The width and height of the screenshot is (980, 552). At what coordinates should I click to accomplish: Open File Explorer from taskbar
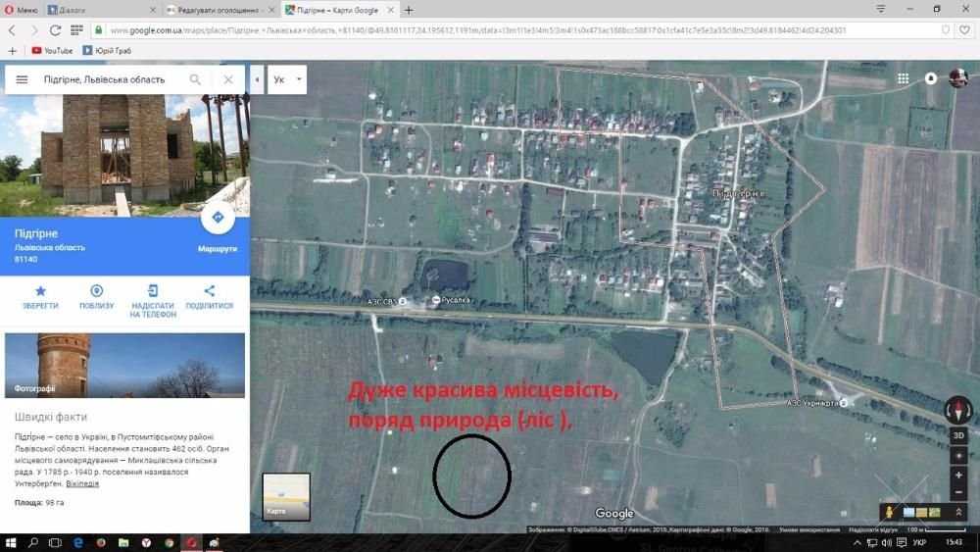(x=123, y=542)
